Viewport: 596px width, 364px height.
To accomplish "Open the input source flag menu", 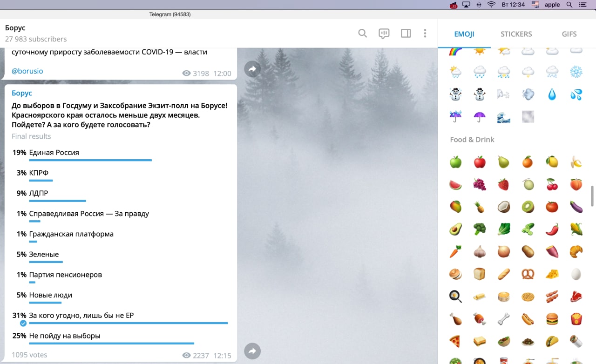I will pyautogui.click(x=535, y=5).
